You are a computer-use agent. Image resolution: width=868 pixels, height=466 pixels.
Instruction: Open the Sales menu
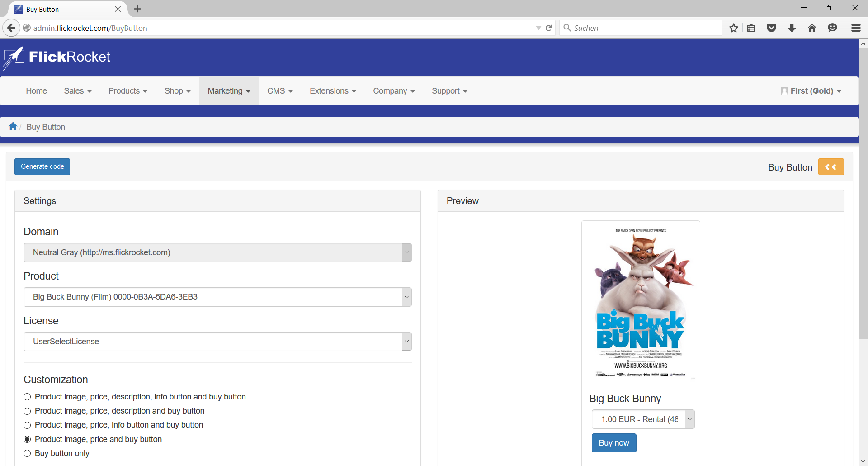click(78, 91)
